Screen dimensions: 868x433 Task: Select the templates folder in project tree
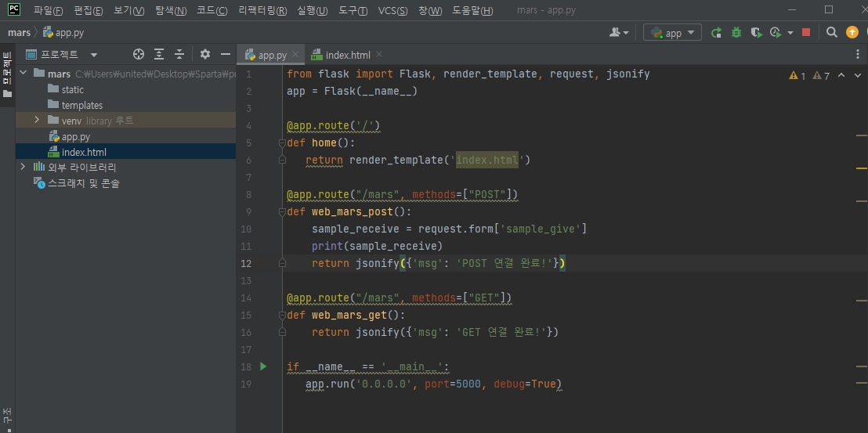pos(81,105)
